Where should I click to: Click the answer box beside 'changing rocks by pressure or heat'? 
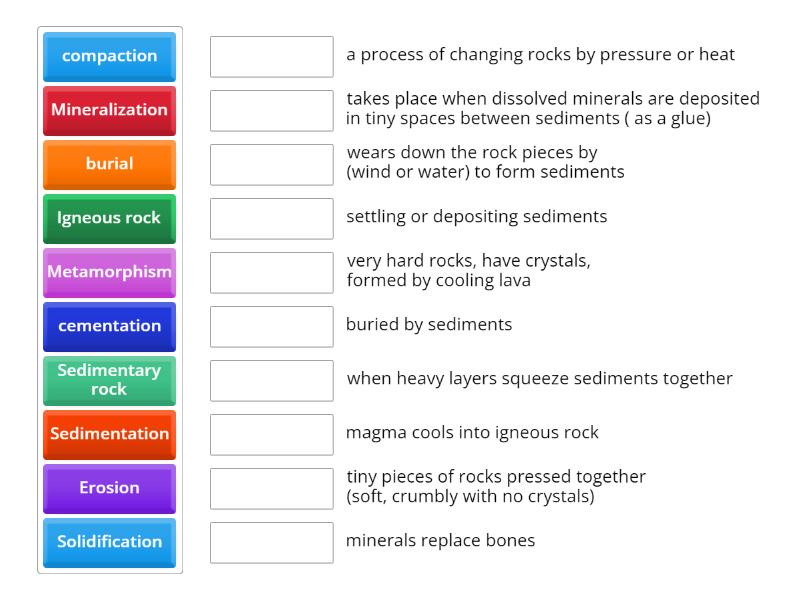271,57
